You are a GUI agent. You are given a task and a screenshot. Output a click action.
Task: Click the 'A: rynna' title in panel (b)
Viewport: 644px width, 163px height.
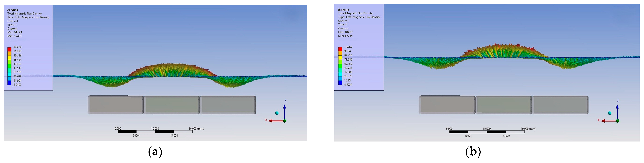point(343,10)
